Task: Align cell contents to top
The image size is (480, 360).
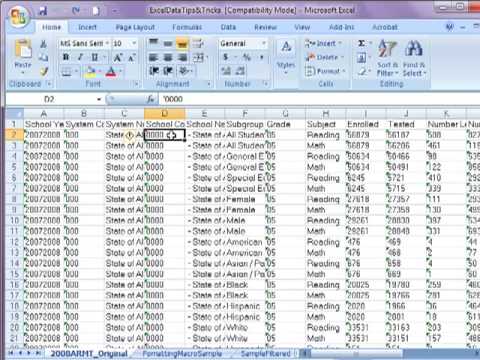Action: (153, 43)
